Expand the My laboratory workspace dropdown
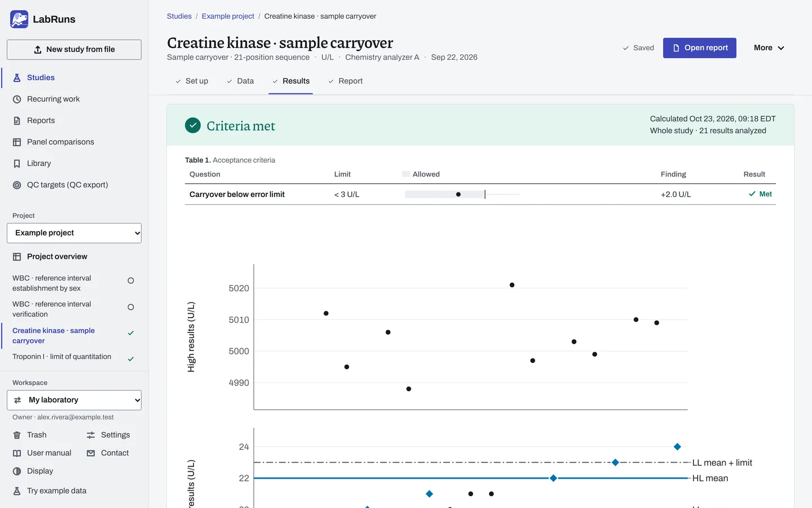 click(74, 400)
